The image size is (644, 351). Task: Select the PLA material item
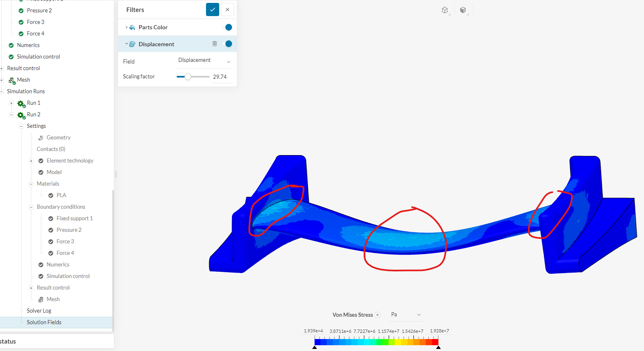point(62,196)
